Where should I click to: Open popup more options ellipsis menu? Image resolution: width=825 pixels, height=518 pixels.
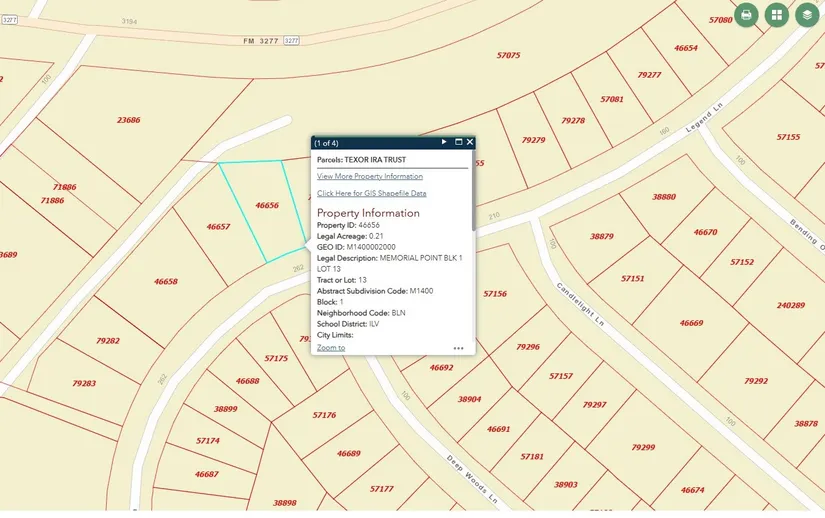(x=458, y=349)
